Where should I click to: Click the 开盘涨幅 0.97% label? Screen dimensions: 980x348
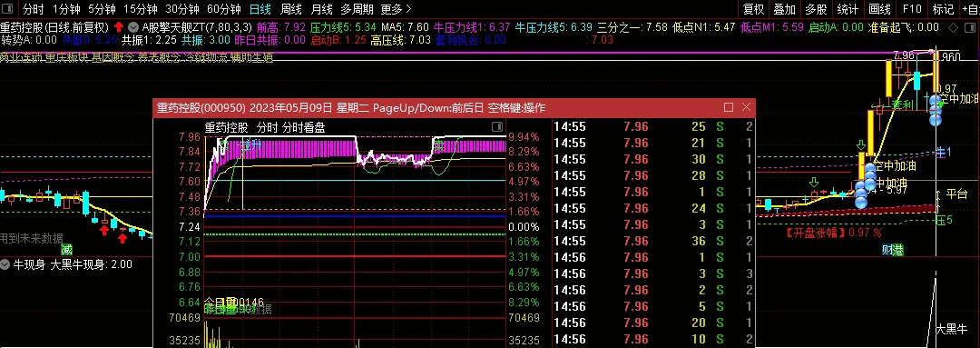pos(834,233)
